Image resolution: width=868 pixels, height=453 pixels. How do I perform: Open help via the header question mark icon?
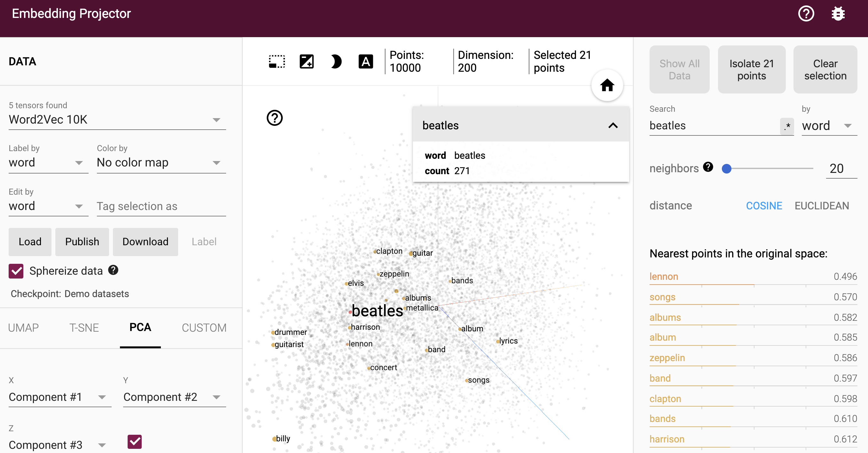806,14
